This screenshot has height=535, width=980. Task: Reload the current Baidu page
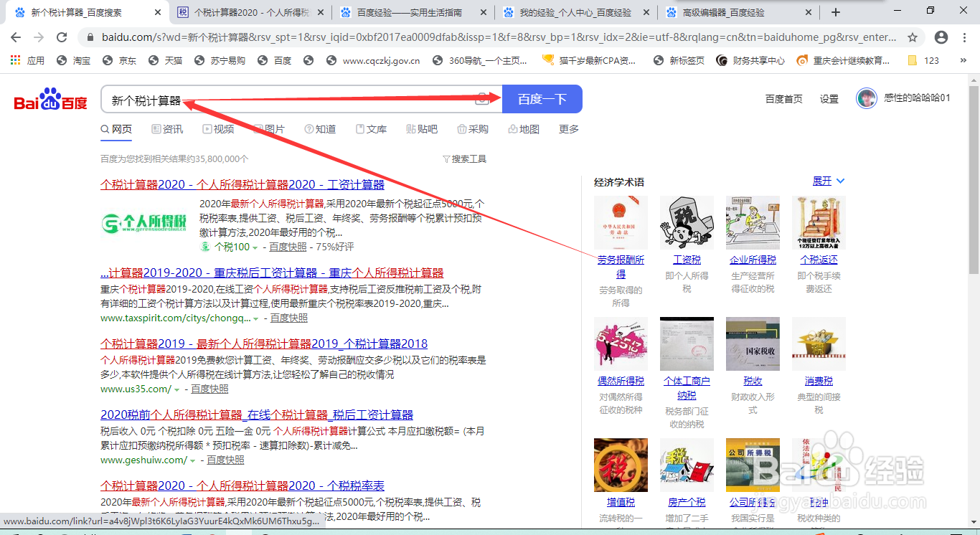tap(62, 37)
